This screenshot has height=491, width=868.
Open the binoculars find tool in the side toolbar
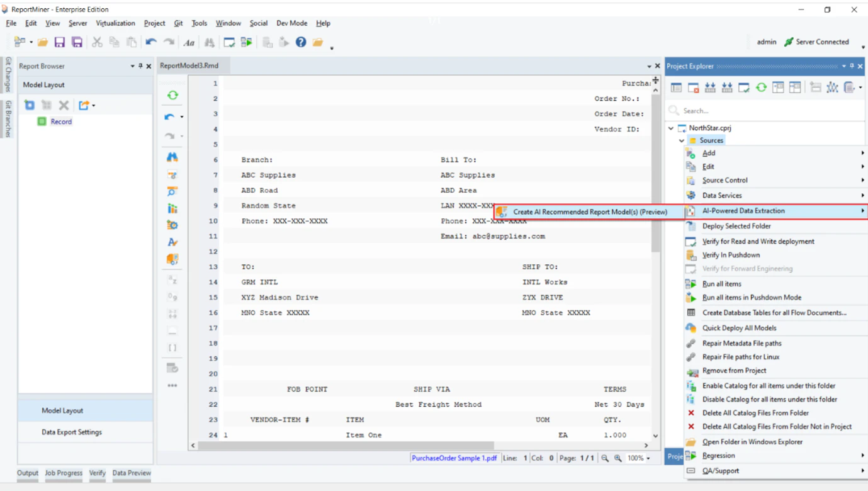click(x=172, y=156)
